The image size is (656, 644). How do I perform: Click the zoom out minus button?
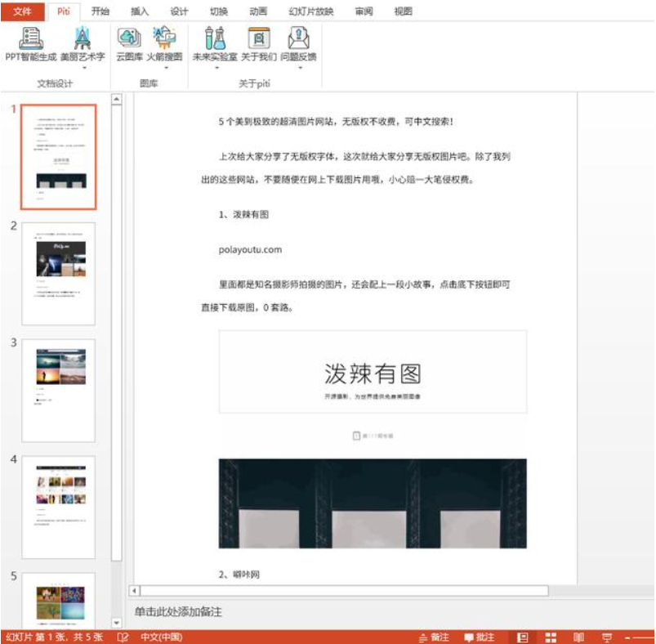(x=628, y=637)
